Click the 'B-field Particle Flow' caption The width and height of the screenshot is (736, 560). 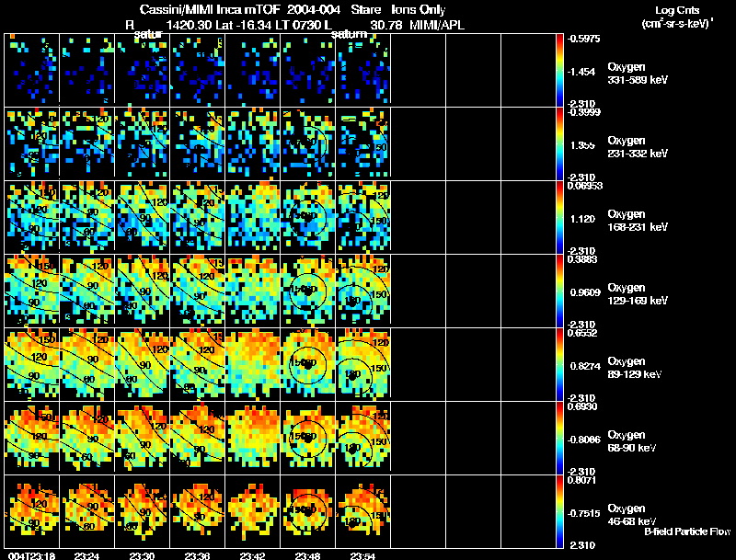(687, 531)
